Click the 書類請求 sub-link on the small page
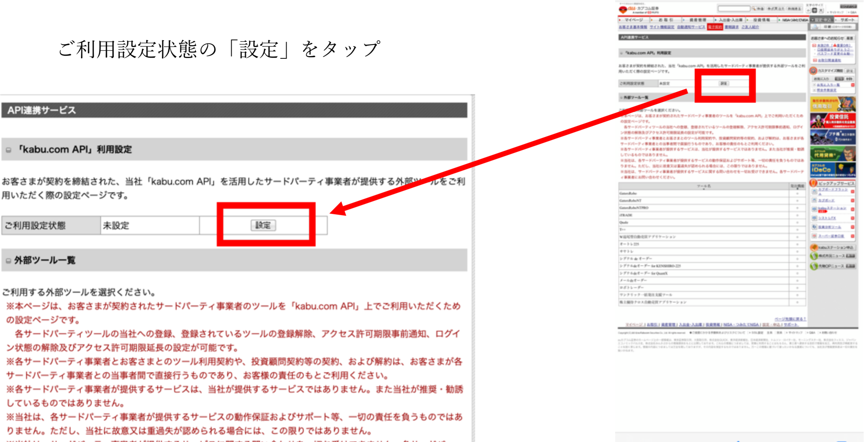The width and height of the screenshot is (868, 442). point(732,27)
